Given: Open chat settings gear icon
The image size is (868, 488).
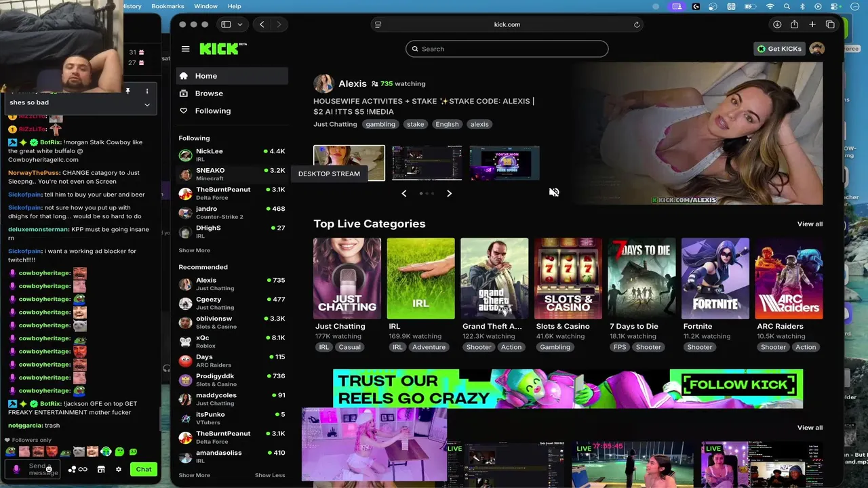Looking at the screenshot, I should pyautogui.click(x=119, y=469).
